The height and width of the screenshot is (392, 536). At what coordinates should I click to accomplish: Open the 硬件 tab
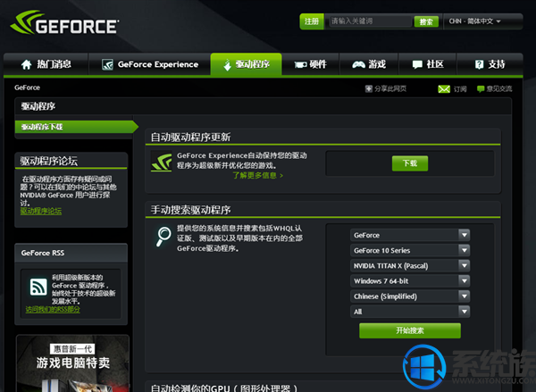310,64
